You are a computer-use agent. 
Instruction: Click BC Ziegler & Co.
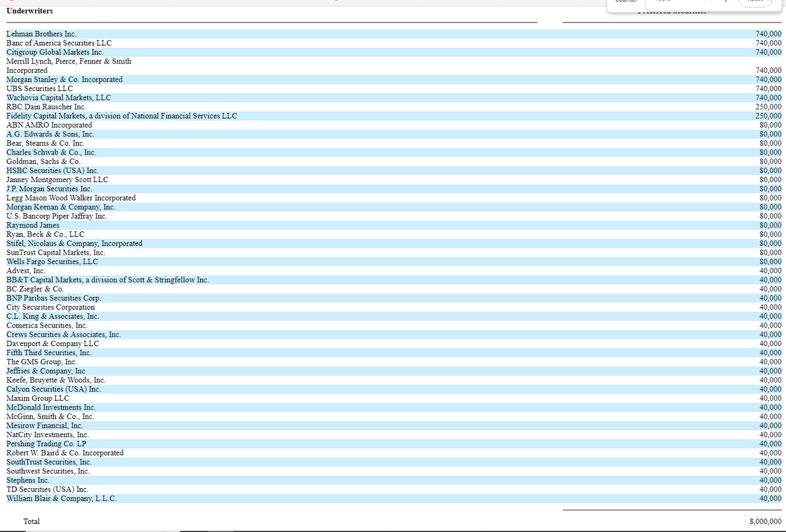tap(35, 289)
